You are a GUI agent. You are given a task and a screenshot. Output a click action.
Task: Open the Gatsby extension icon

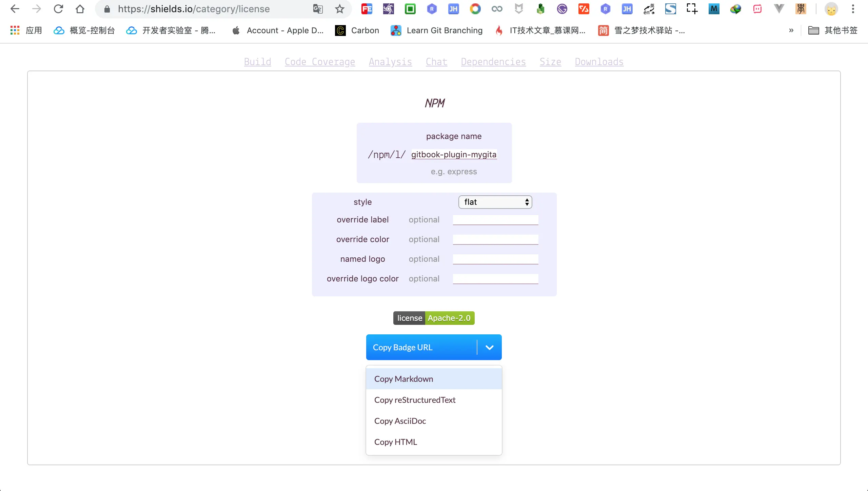point(563,9)
